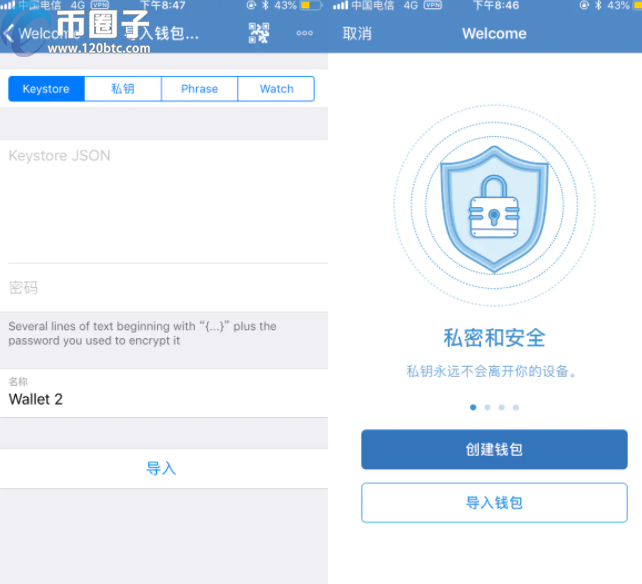The height and width of the screenshot is (584, 642).
Task: Tap the back chevron beside Welcome
Action: (x=9, y=34)
